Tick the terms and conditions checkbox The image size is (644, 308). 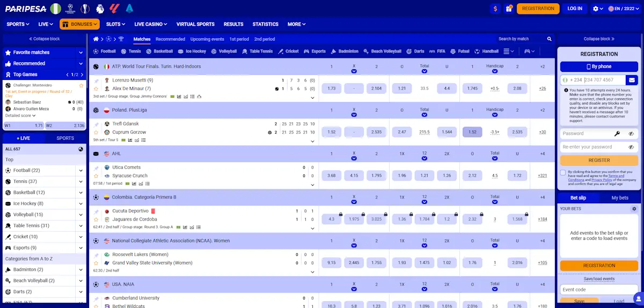coord(562,172)
